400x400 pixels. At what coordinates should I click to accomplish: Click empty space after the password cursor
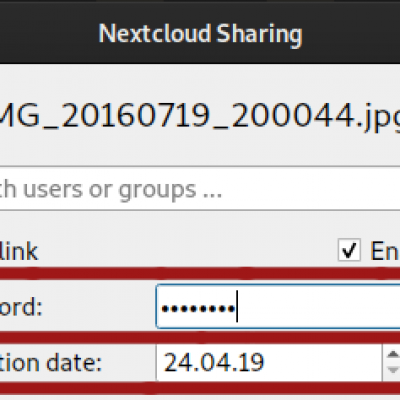coord(317,306)
